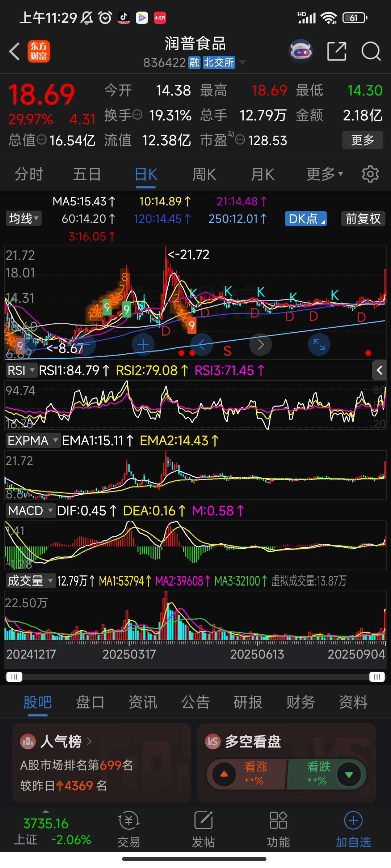Switch to 月K chart tab
This screenshot has height=868, width=391.
tap(263, 174)
